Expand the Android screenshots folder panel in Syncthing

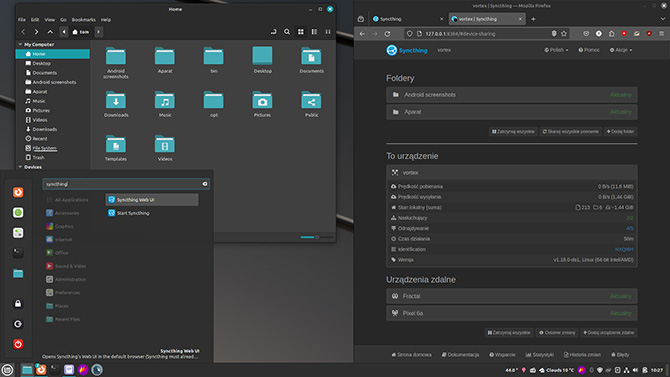pyautogui.click(x=511, y=95)
